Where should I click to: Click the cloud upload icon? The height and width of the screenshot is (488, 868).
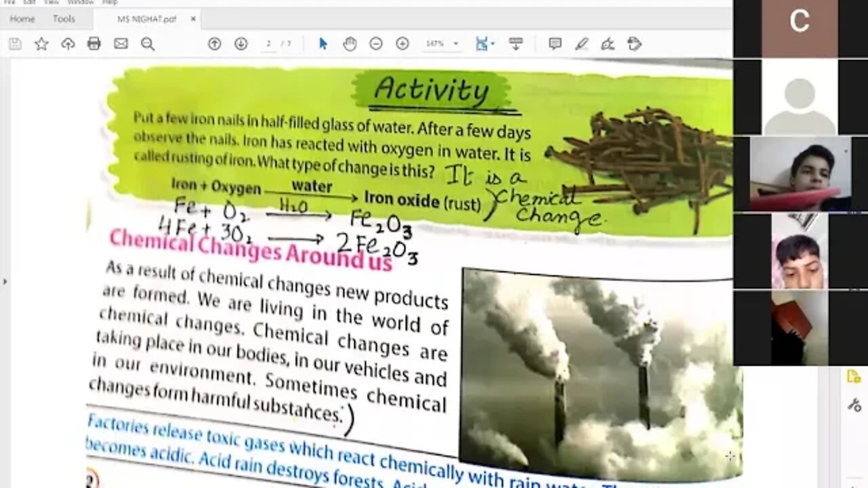(x=68, y=44)
